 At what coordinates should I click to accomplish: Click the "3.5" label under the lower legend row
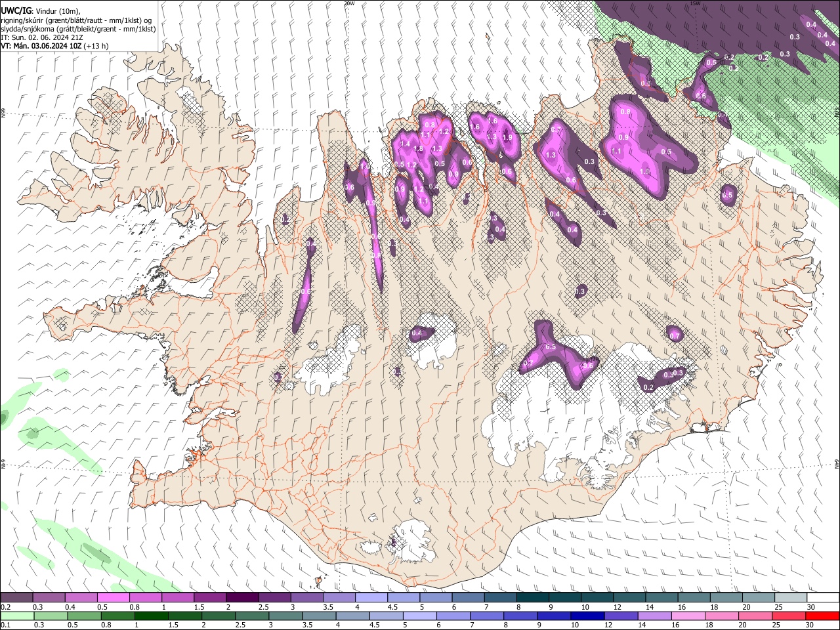(307, 625)
